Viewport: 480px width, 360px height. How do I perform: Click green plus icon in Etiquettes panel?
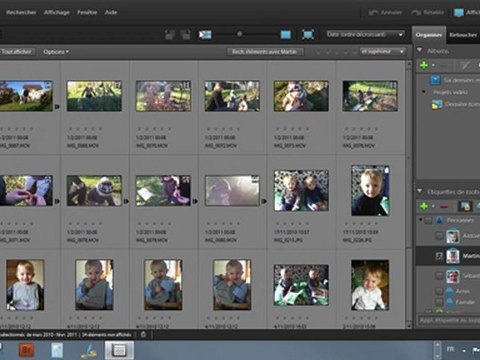[424, 206]
